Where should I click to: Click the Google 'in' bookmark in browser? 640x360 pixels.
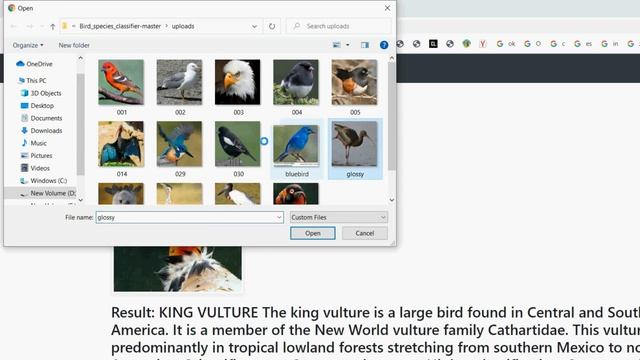[609, 44]
